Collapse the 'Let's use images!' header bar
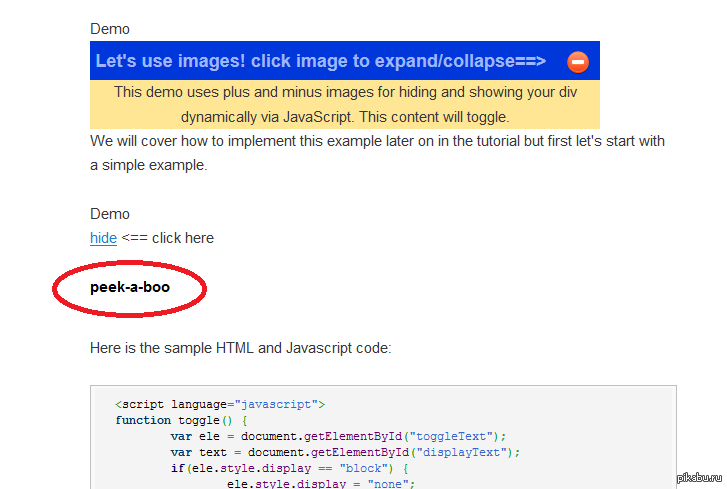The image size is (727, 489). (x=320, y=61)
